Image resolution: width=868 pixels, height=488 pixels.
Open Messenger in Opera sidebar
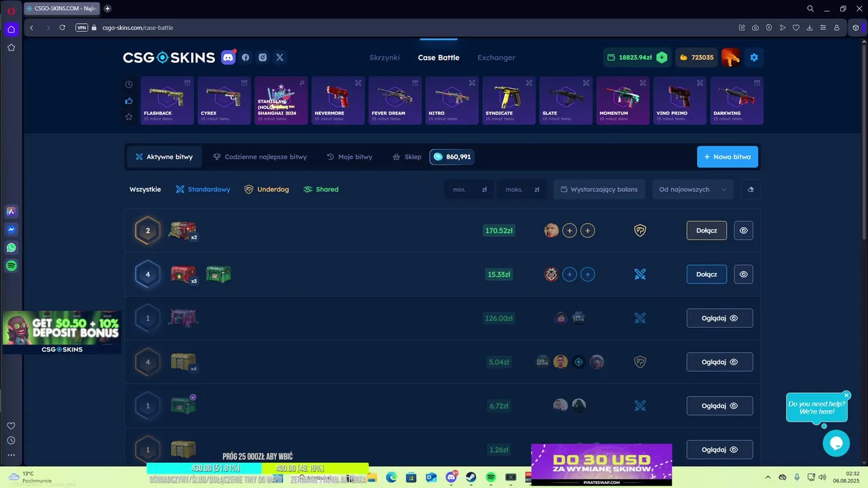(11, 230)
